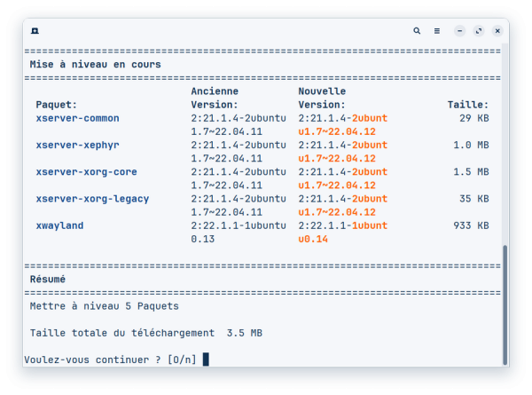
Task: Close the terminal window
Action: point(497,30)
